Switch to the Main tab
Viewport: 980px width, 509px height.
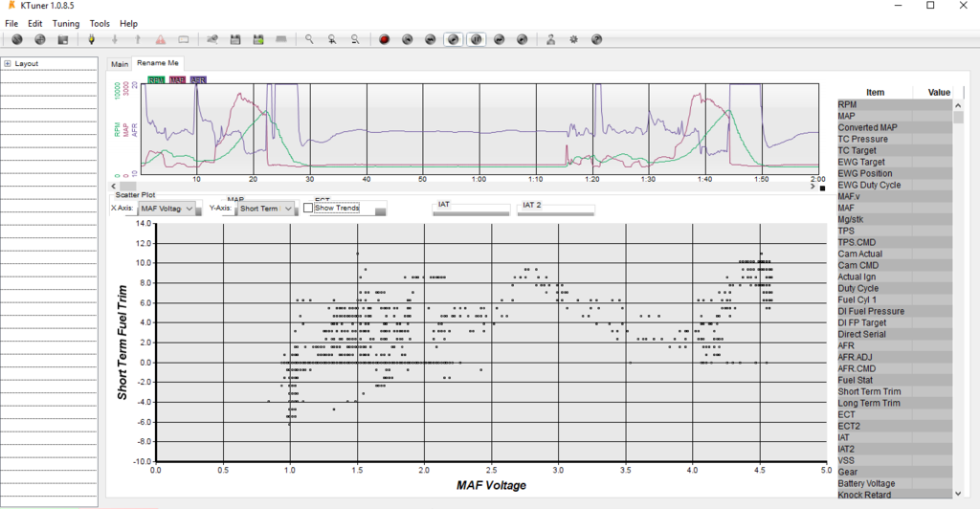pyautogui.click(x=120, y=64)
